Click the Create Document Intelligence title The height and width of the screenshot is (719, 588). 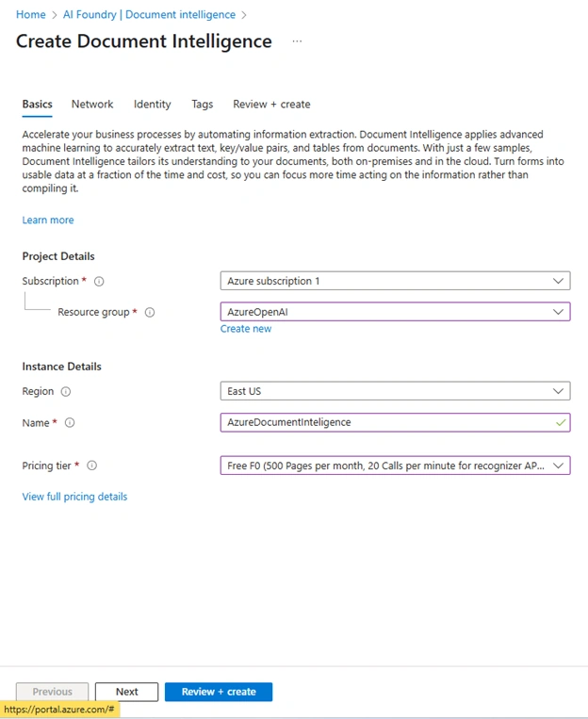(144, 41)
